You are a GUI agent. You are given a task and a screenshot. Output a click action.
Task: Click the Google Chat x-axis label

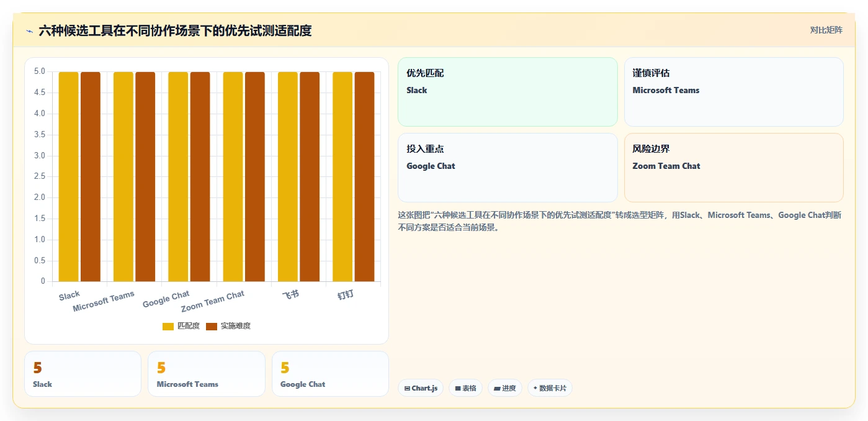click(x=166, y=299)
